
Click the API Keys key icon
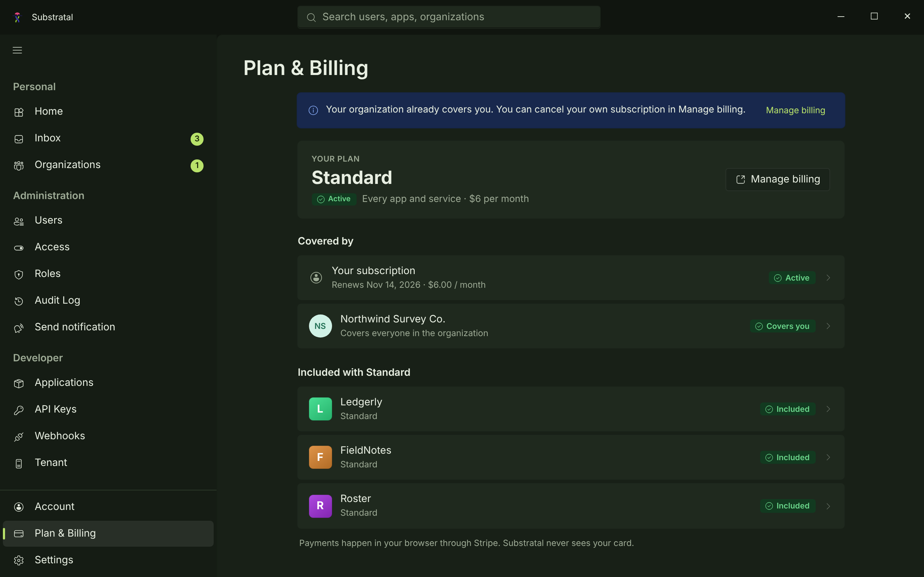click(19, 410)
